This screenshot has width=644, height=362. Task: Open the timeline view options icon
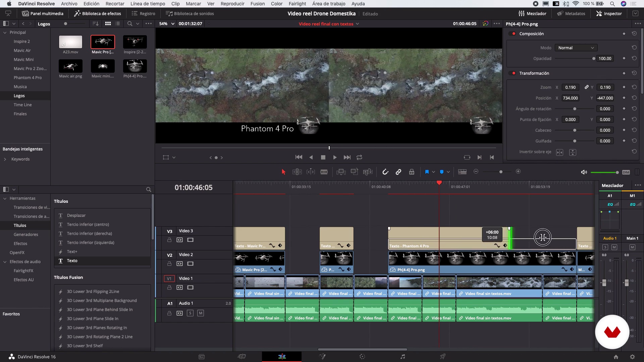462,172
